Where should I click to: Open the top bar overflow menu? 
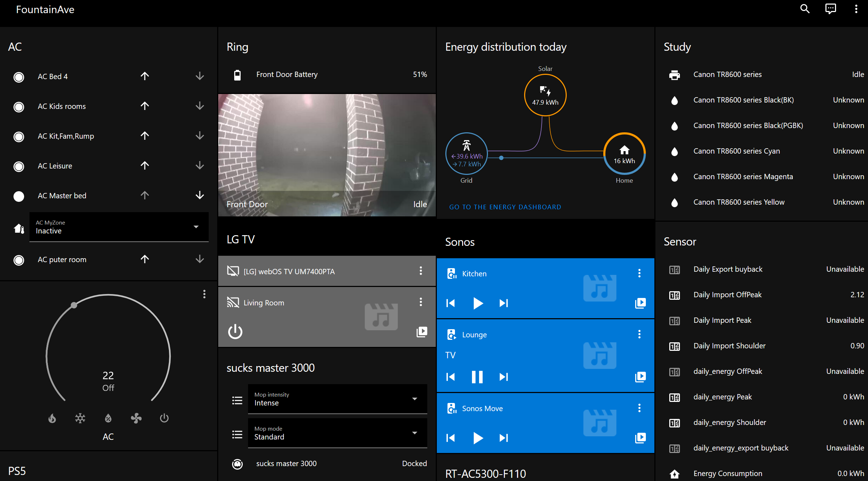pyautogui.click(x=856, y=9)
